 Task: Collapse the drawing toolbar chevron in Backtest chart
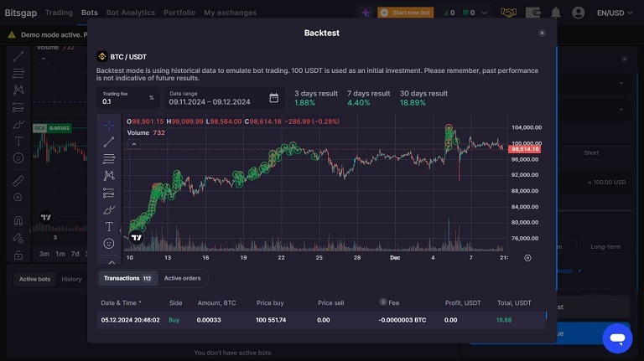tap(112, 261)
